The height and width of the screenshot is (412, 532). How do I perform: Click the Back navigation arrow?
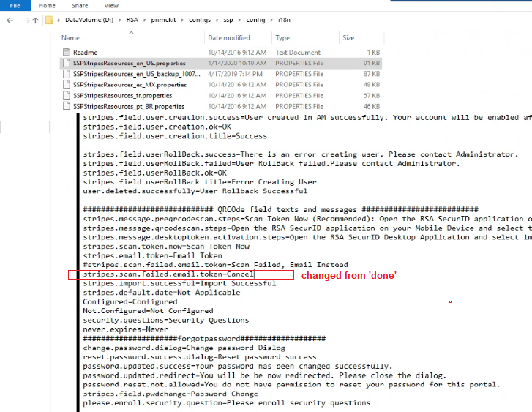point(10,20)
